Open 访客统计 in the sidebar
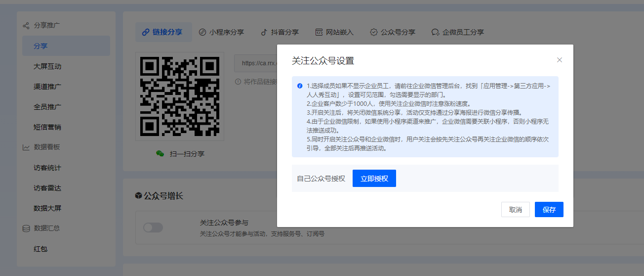 coord(47,168)
